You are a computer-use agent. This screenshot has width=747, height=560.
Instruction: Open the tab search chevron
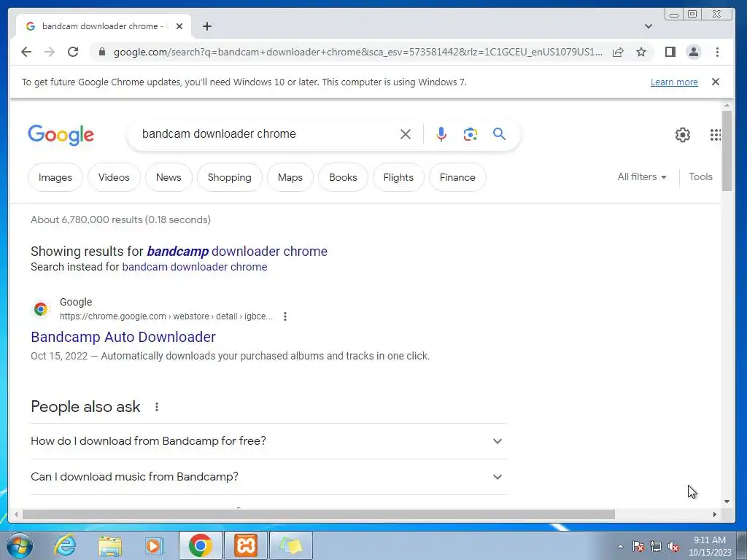pyautogui.click(x=648, y=26)
